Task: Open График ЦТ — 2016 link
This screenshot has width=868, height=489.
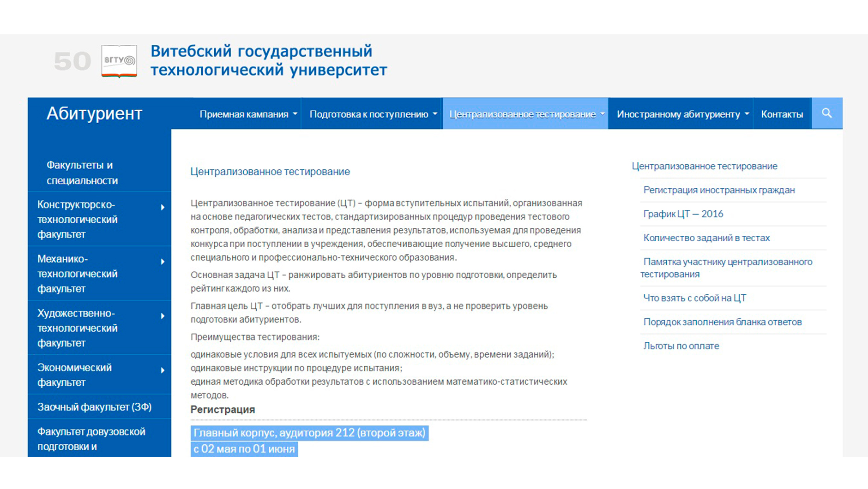Action: [x=683, y=214]
